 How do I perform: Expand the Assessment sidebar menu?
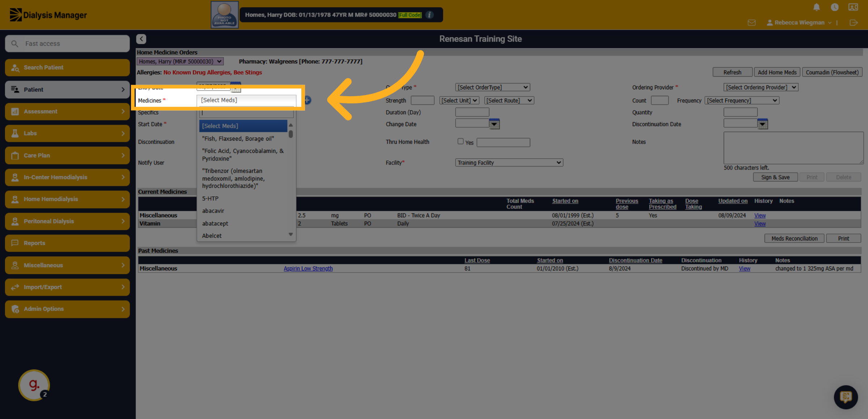coord(67,112)
